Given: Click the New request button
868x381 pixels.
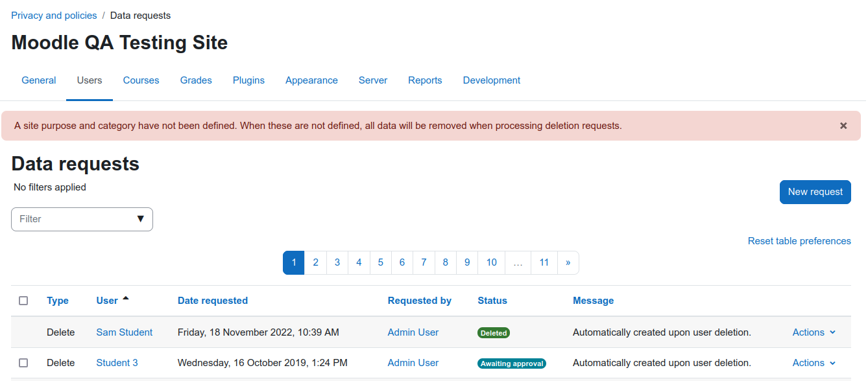Looking at the screenshot, I should (815, 192).
